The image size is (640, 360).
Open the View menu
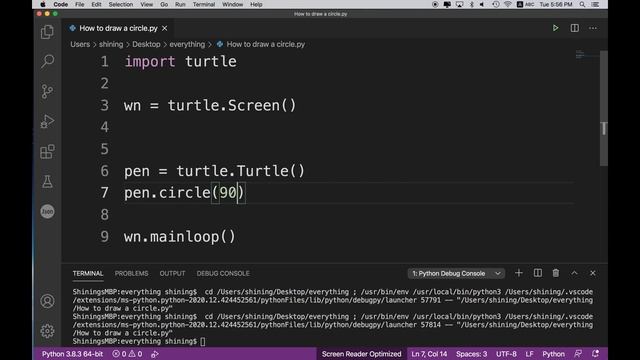[x=147, y=4]
